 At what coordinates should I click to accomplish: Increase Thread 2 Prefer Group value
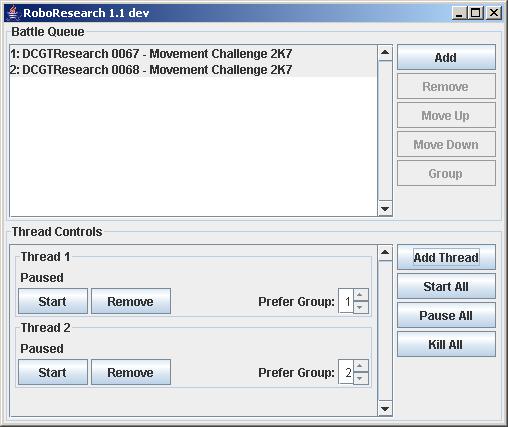point(360,366)
